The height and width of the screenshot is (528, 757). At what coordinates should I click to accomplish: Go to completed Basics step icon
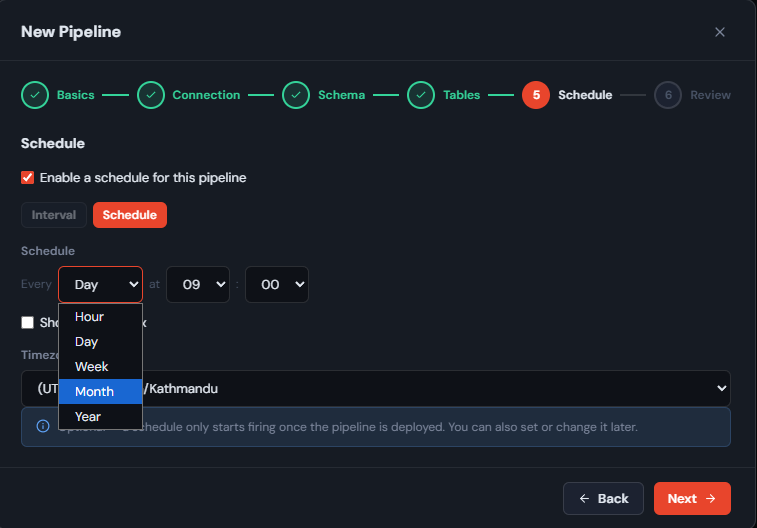[x=35, y=95]
